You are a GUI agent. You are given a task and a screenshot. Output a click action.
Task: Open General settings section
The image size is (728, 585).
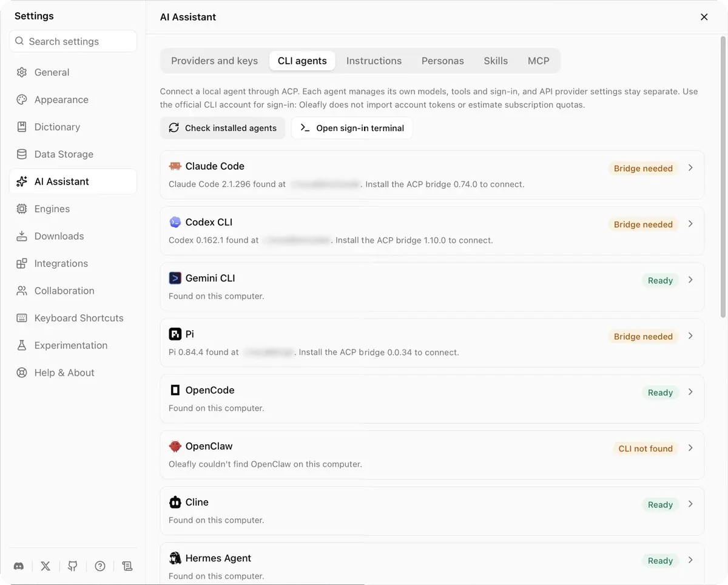pos(73,72)
